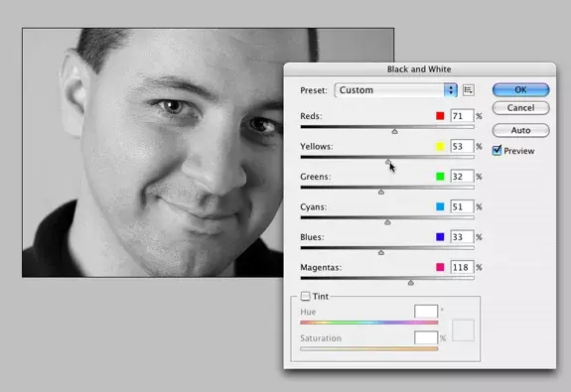The image size is (571, 392).
Task: Click the Greens slider handle
Action: click(x=381, y=192)
